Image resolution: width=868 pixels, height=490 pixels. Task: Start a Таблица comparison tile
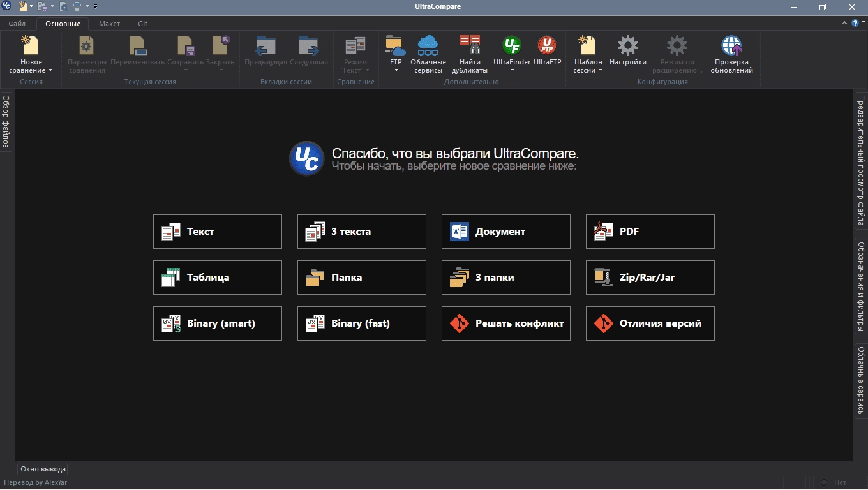pyautogui.click(x=218, y=278)
